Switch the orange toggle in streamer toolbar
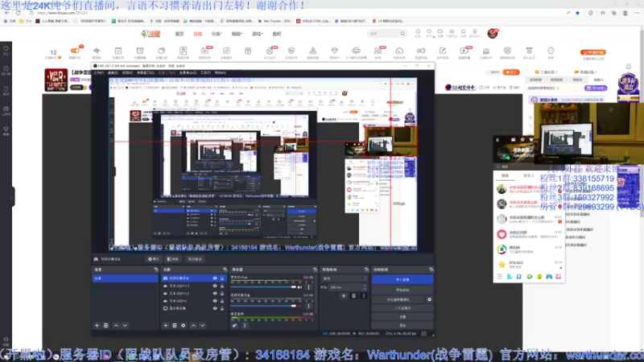644x362 pixels. tap(75, 51)
